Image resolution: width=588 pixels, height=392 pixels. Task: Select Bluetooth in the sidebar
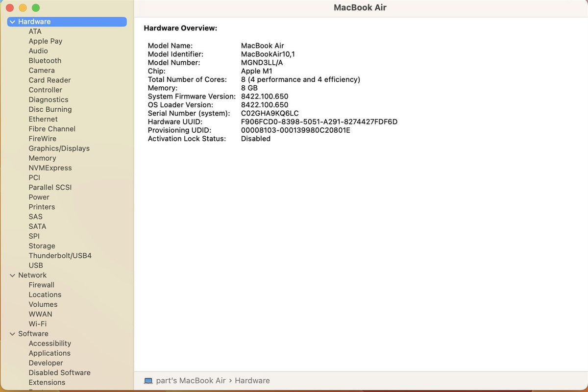tap(45, 61)
